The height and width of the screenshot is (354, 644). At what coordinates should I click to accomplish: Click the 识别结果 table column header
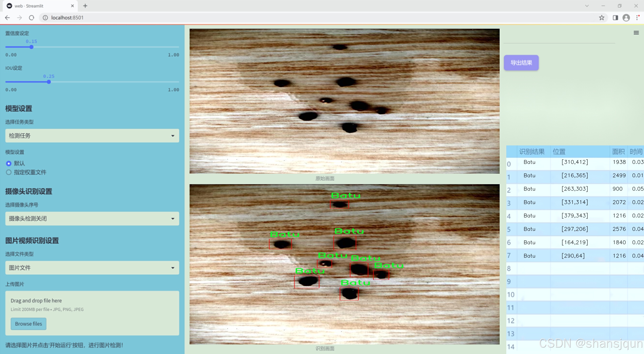pos(531,152)
